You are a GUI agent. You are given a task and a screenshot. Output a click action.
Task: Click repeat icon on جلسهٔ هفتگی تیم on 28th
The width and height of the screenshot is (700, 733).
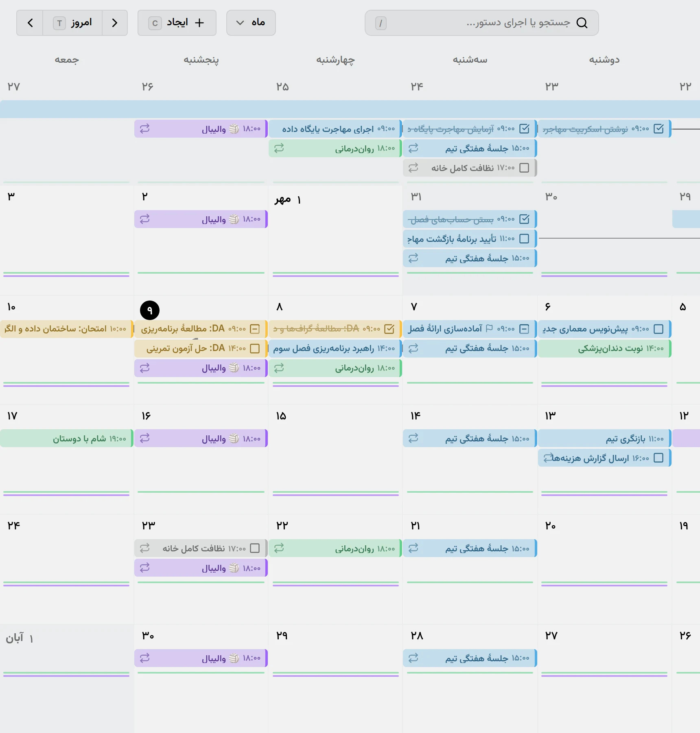(x=413, y=658)
